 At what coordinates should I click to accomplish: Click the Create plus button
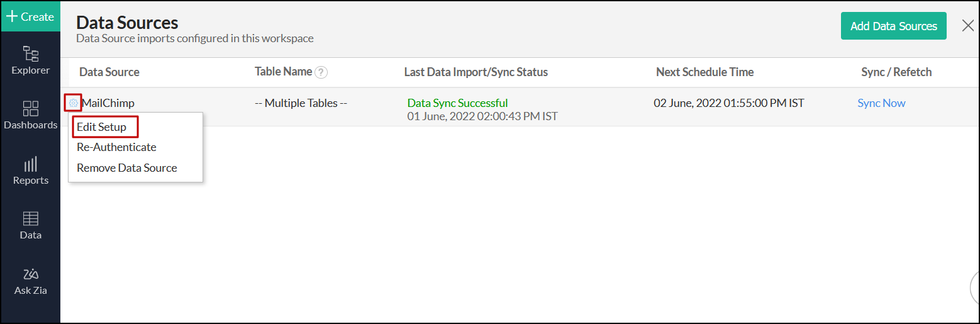30,16
